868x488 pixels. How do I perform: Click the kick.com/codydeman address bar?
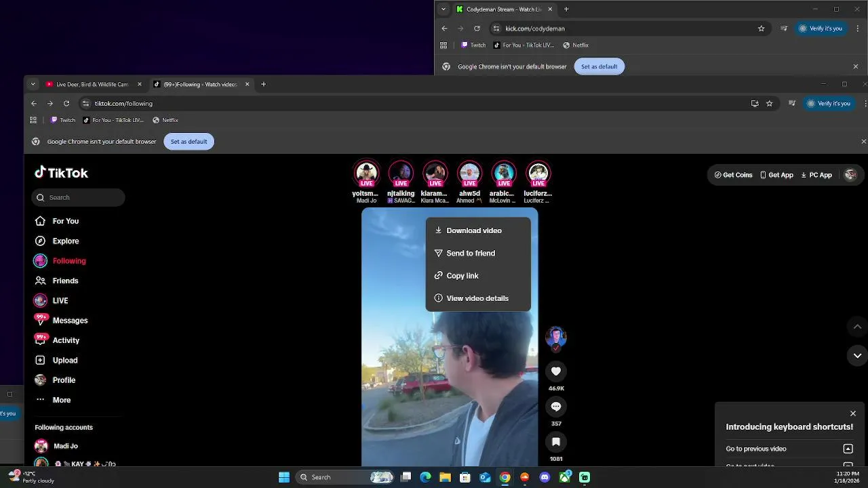click(631, 28)
